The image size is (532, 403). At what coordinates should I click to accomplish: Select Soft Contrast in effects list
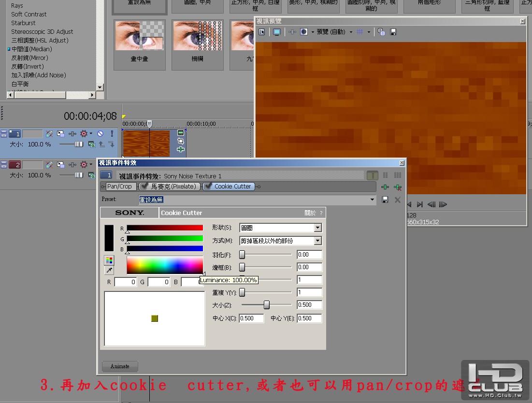[29, 14]
